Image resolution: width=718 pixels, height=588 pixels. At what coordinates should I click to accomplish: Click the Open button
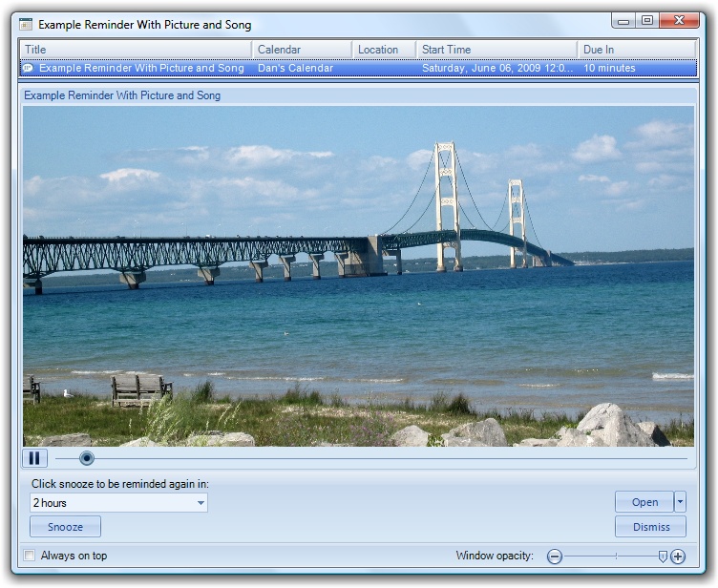pyautogui.click(x=644, y=502)
